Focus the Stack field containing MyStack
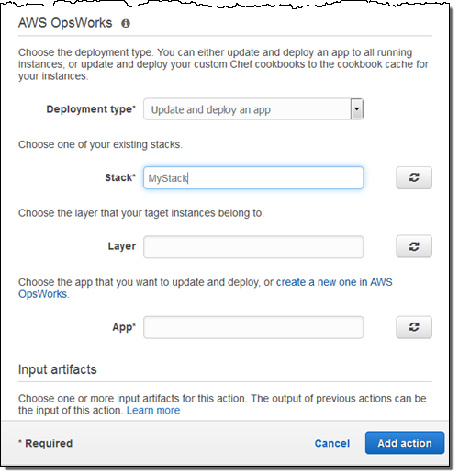The height and width of the screenshot is (476, 459). click(253, 178)
